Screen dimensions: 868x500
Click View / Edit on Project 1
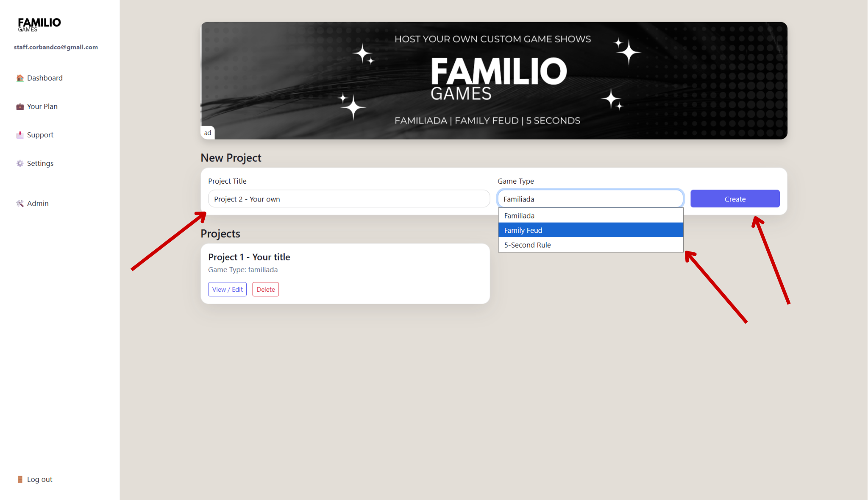pyautogui.click(x=227, y=289)
